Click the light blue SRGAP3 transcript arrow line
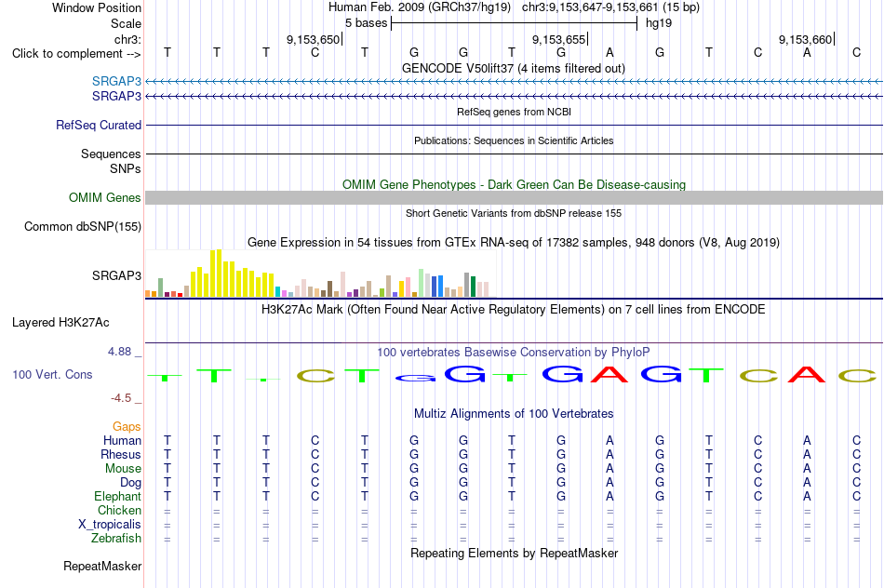884x588 pixels. point(515,82)
